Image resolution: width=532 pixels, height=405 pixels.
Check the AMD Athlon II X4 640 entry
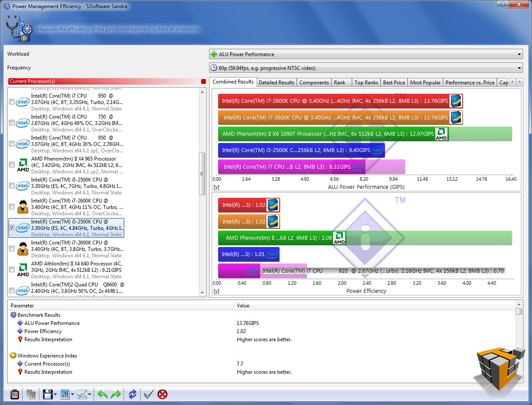[x=12, y=270]
